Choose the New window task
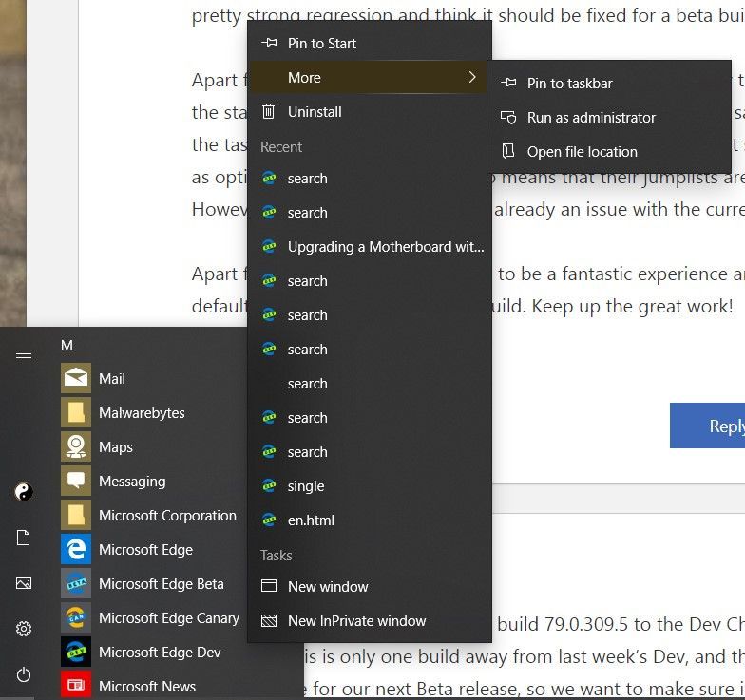Image resolution: width=745 pixels, height=700 pixels. (369, 587)
